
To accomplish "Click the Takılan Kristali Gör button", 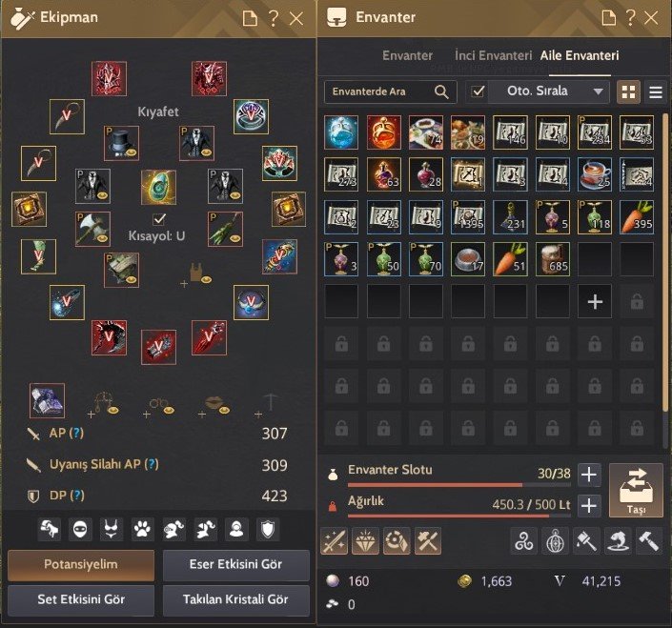I will (x=235, y=599).
